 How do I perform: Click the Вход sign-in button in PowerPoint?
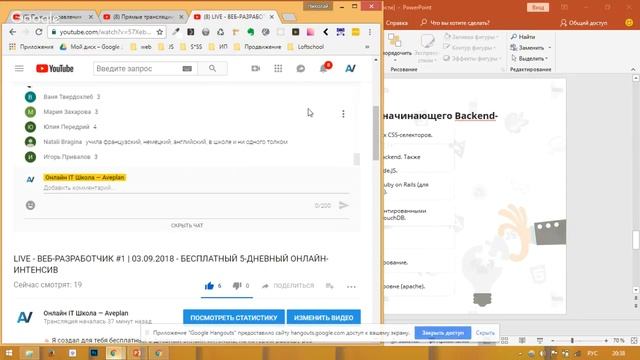(x=538, y=7)
